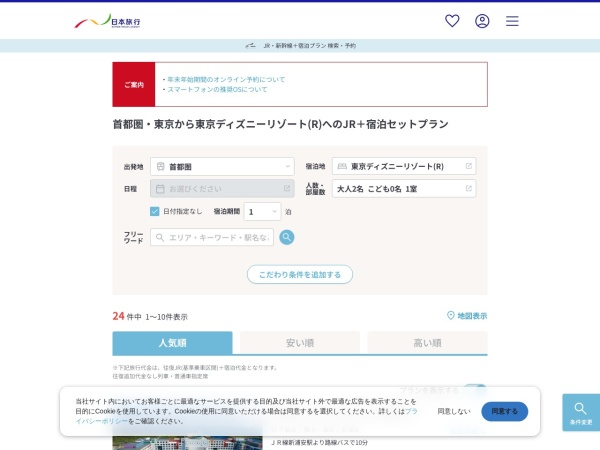Click the 宿泊地 東京ディズニーリゾート(R) field
The image size is (600, 450).
click(x=404, y=166)
